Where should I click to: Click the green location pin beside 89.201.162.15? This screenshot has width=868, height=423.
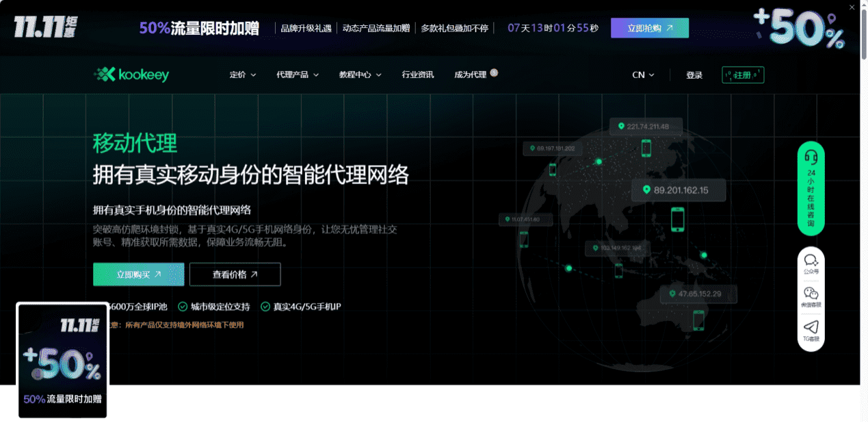tap(646, 190)
